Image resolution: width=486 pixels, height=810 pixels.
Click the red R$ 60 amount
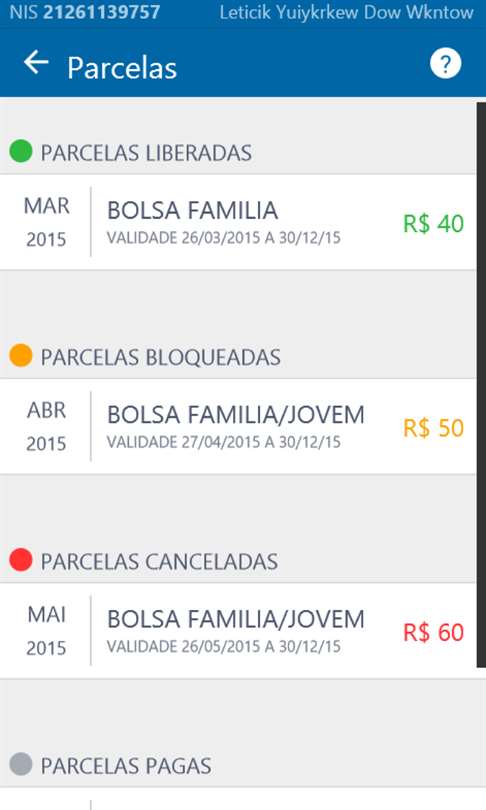pos(433,632)
